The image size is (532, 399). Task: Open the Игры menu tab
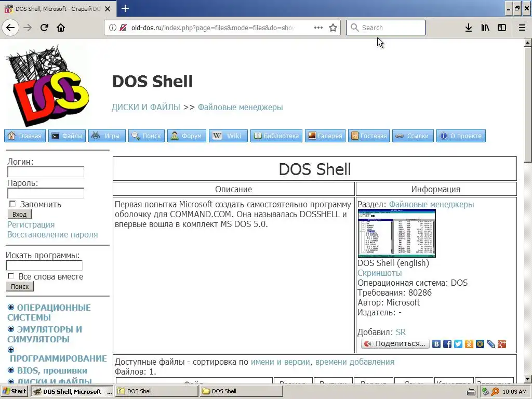(107, 136)
